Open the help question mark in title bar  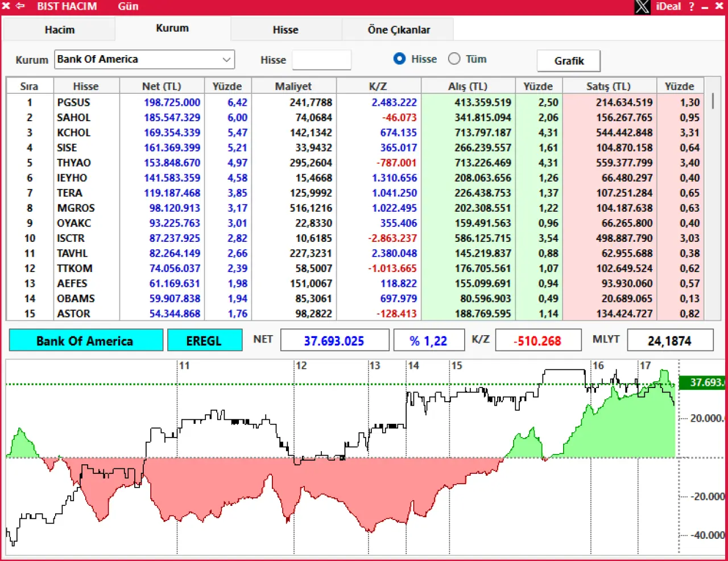[692, 7]
